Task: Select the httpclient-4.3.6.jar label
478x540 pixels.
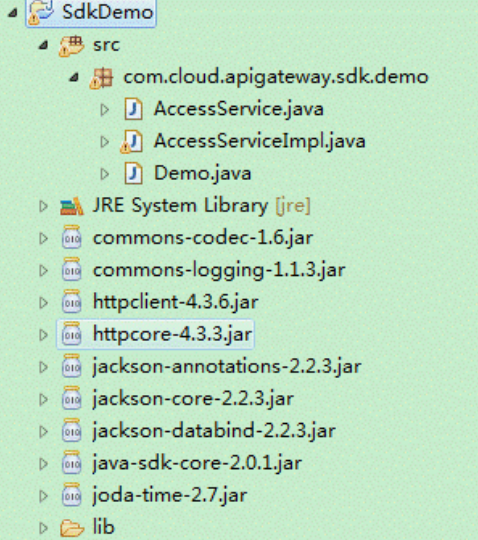Action: (176, 302)
